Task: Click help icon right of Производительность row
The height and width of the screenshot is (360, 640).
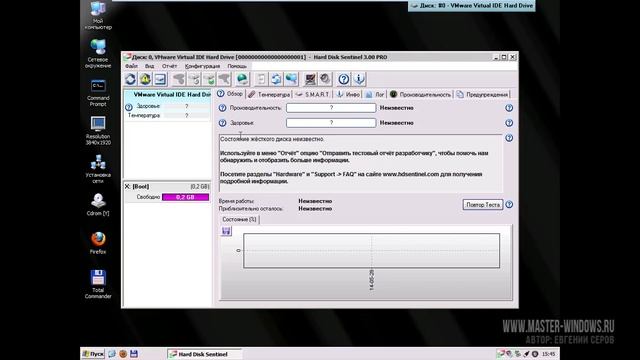Action: (509, 108)
